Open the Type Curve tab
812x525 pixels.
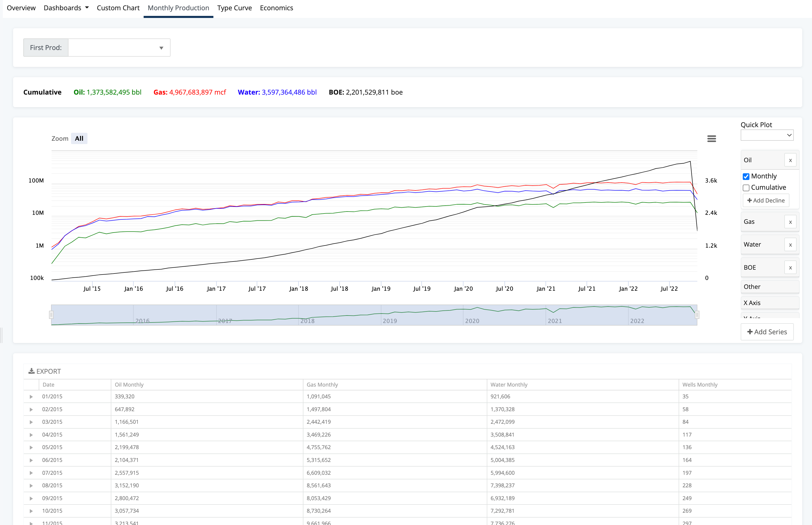pos(234,8)
